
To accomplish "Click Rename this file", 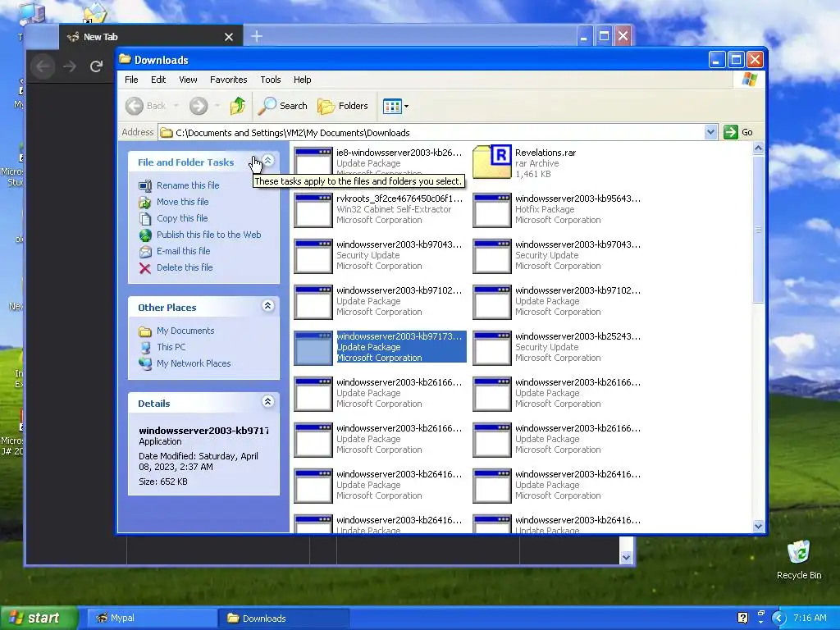I will click(x=188, y=185).
